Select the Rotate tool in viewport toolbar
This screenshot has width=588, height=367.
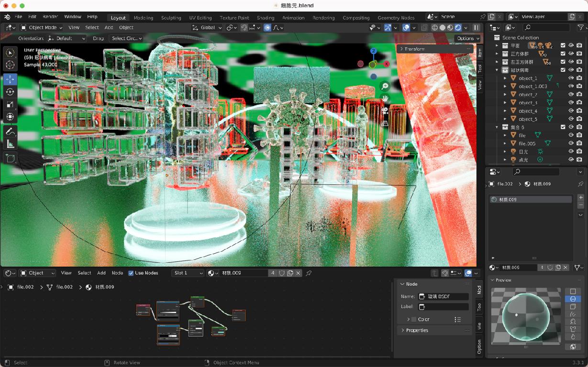tap(10, 92)
